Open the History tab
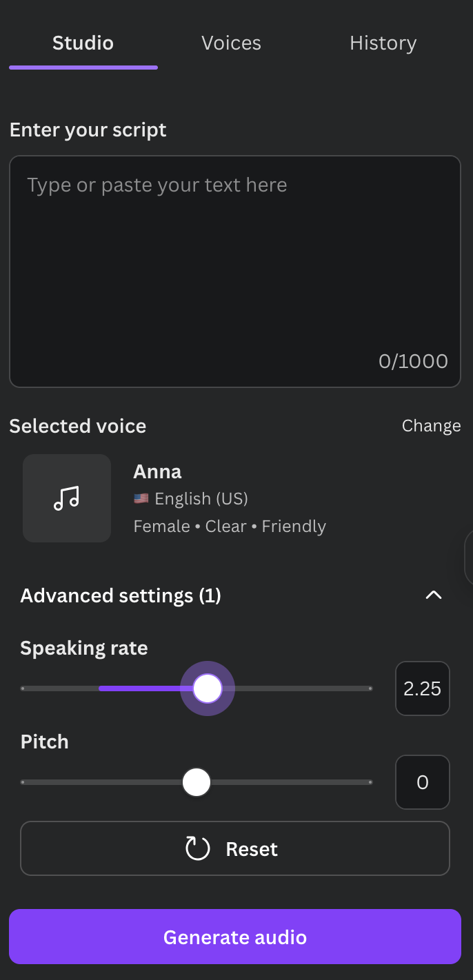 [x=383, y=43]
